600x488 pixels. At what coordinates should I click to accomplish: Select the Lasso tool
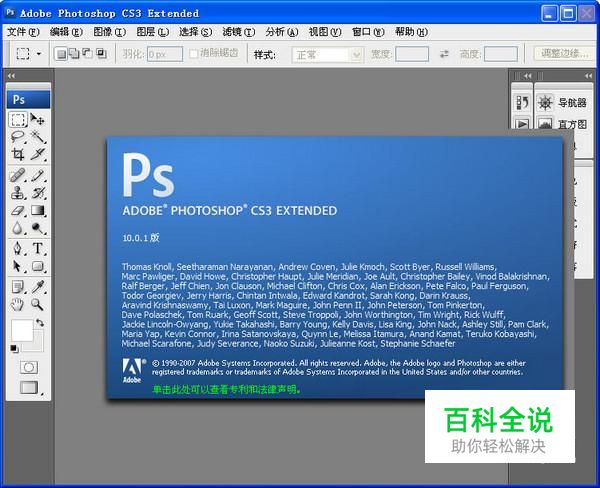coord(18,137)
